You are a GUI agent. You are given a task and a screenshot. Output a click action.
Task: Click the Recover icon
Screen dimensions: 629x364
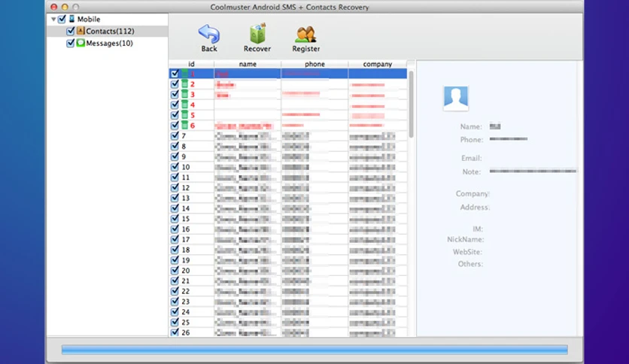pos(257,33)
